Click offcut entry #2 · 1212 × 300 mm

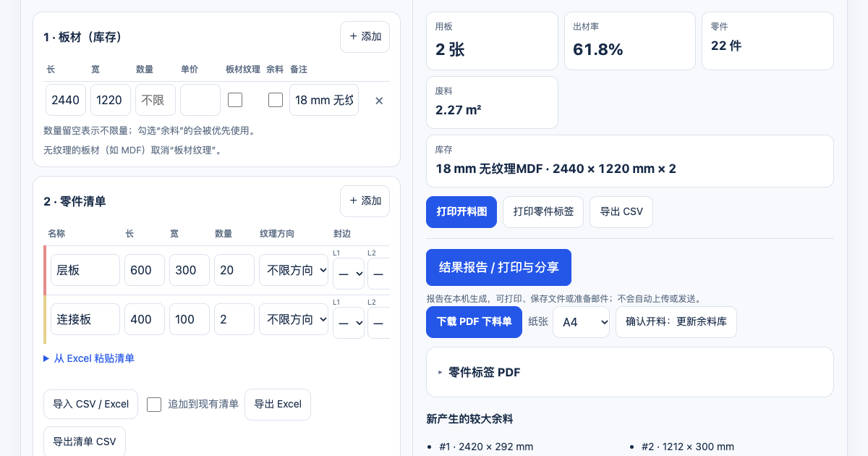coord(688,447)
